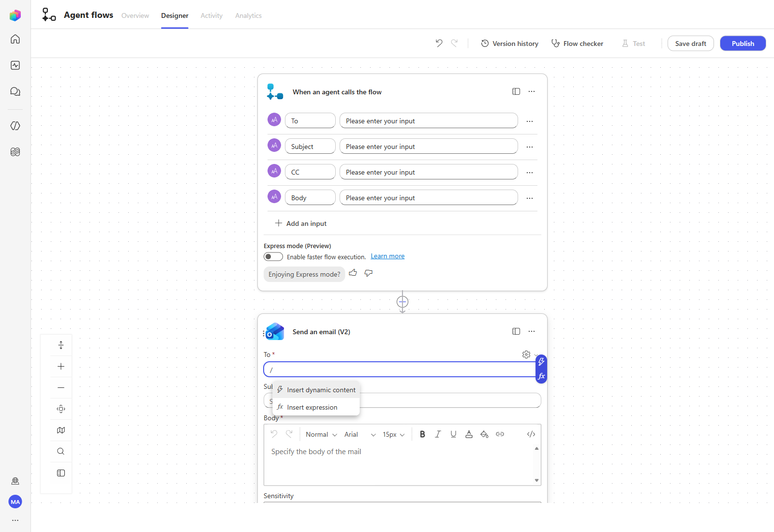Zoom out on the canvas
Image resolution: width=774 pixels, height=532 pixels.
click(x=61, y=388)
